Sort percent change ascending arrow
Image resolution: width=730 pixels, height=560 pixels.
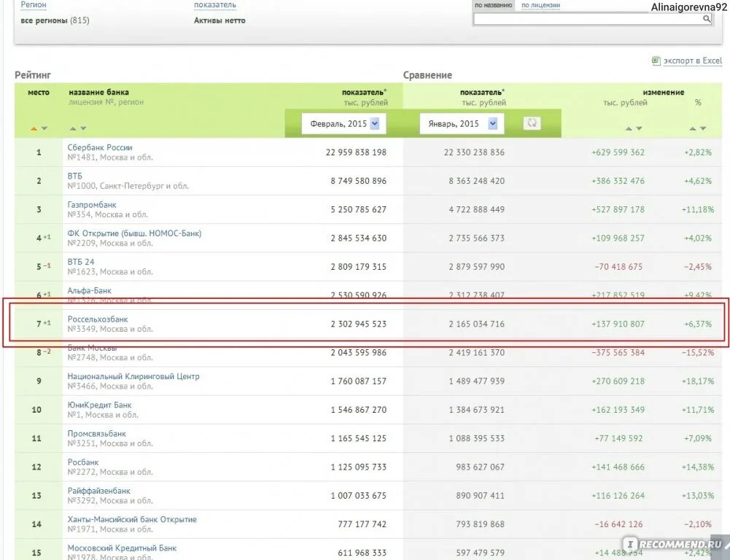693,128
